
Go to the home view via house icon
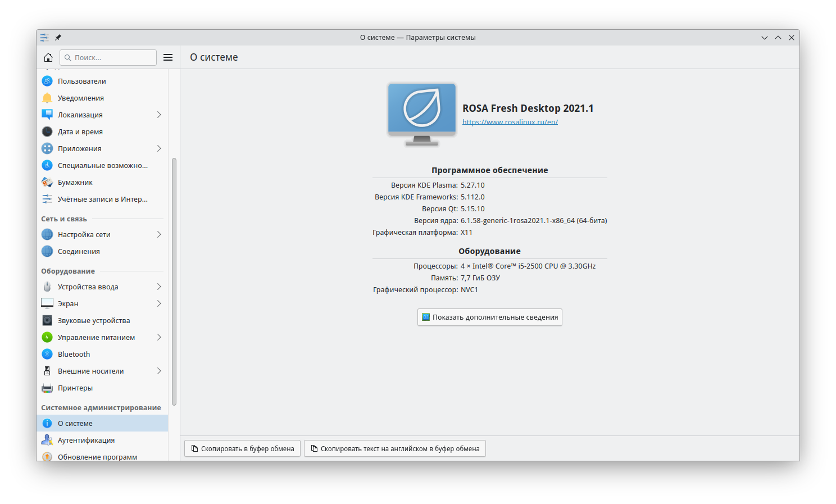[48, 57]
